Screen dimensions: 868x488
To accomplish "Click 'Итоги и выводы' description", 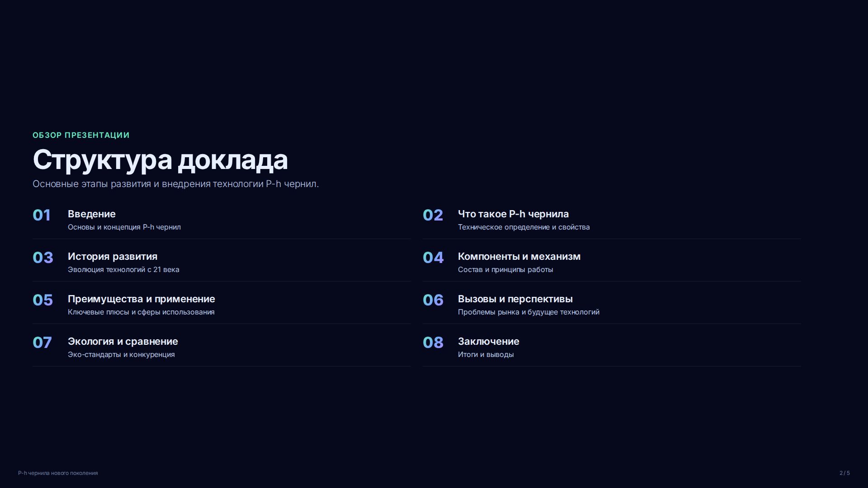I will click(x=486, y=354).
